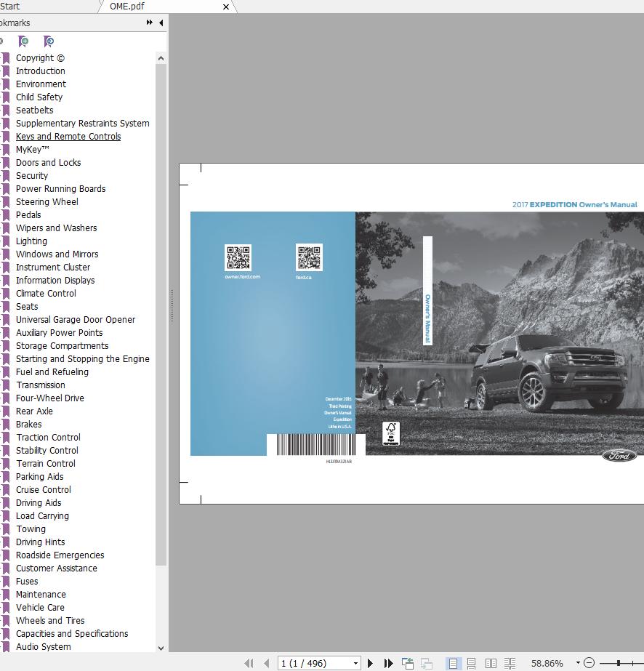The width and height of the screenshot is (644, 671).
Task: Select single page view mode
Action: [x=453, y=663]
